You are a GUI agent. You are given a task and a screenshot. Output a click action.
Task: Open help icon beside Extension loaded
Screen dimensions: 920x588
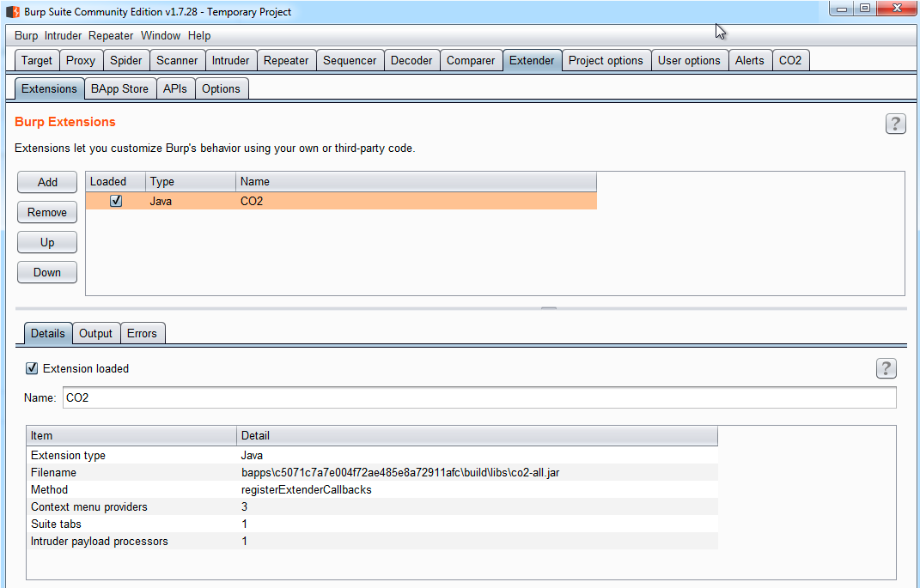(x=886, y=368)
